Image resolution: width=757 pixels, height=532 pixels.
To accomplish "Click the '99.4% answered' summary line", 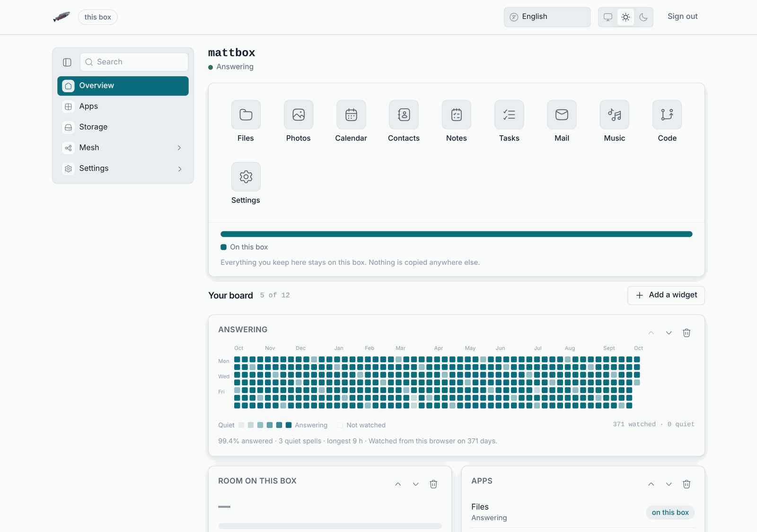I will click(358, 441).
